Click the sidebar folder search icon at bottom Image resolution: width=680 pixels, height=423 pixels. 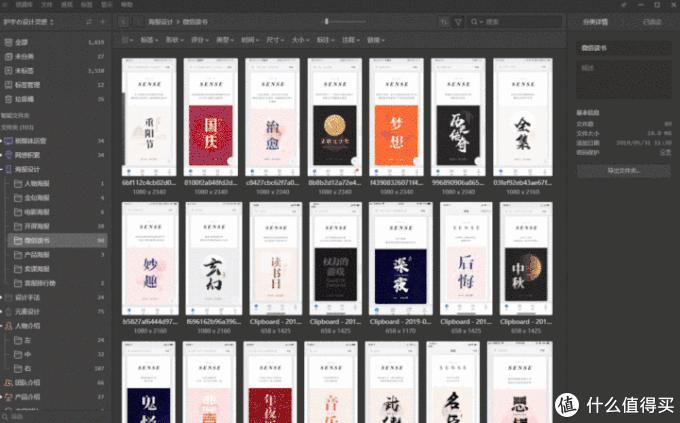[6, 417]
